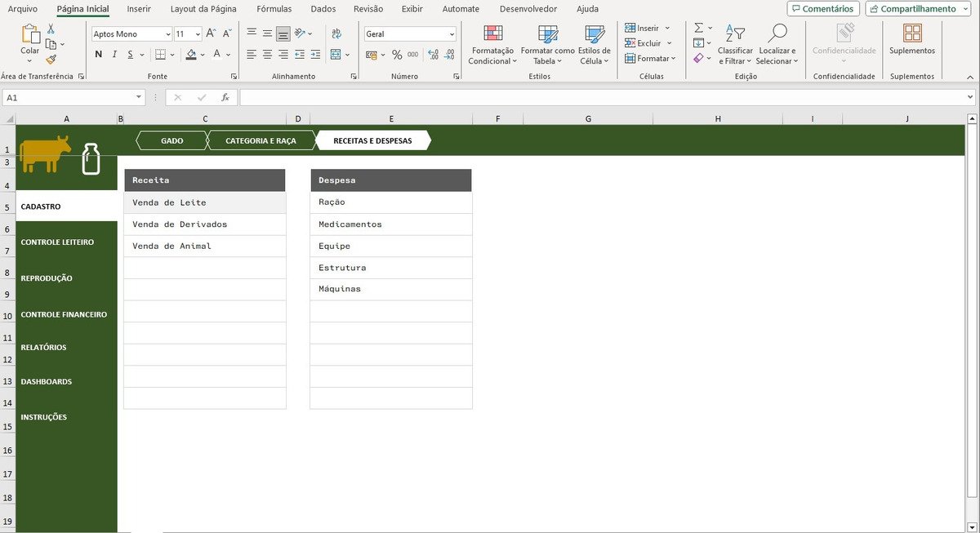The image size is (980, 533).
Task: Switch to the Fórmulas tab
Action: pyautogui.click(x=274, y=9)
